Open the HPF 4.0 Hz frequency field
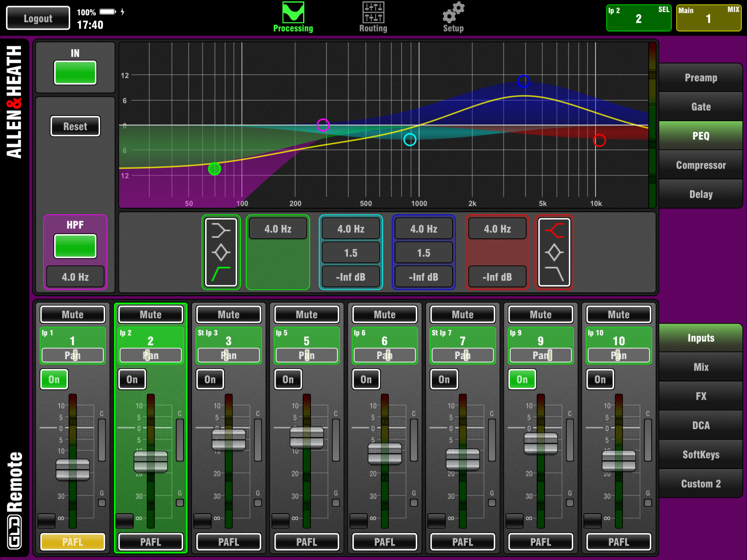This screenshot has width=747, height=560. (75, 277)
